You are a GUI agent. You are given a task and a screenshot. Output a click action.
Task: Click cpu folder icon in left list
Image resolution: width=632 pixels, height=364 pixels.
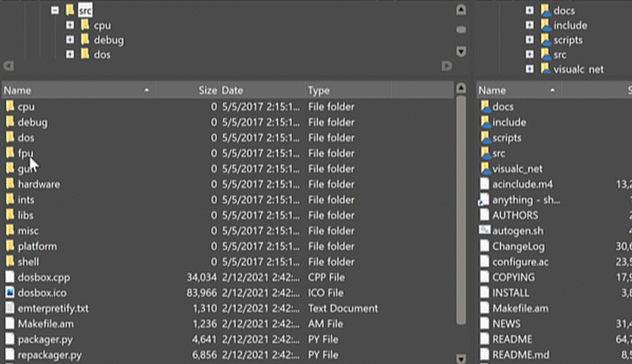(10, 106)
